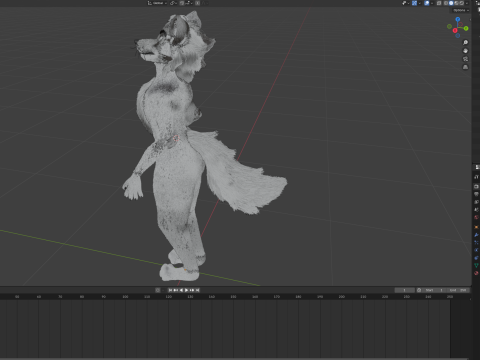The width and height of the screenshot is (480, 360).
Task: Click frame 100 on timeline ruler
Action: (x=125, y=296)
